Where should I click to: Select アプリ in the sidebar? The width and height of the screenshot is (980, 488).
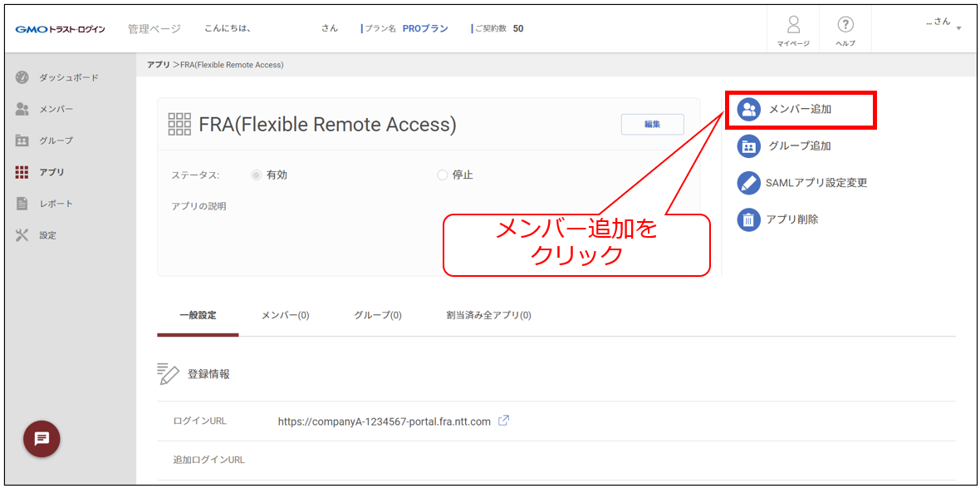tap(51, 173)
